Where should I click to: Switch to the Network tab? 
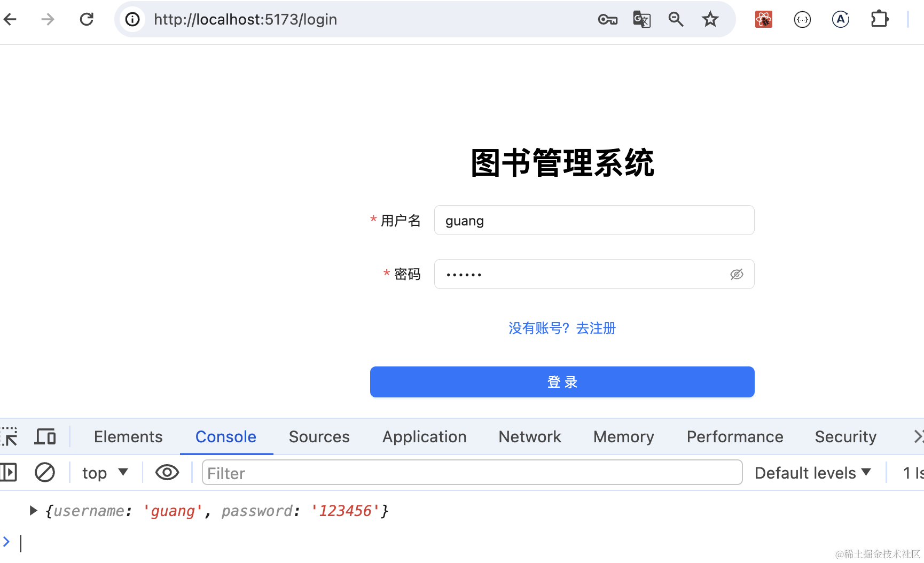point(529,436)
